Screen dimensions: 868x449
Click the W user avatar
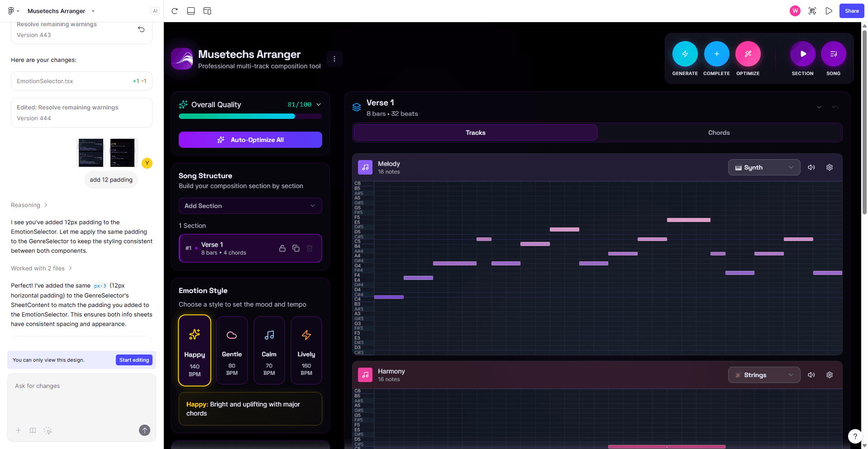click(x=795, y=11)
